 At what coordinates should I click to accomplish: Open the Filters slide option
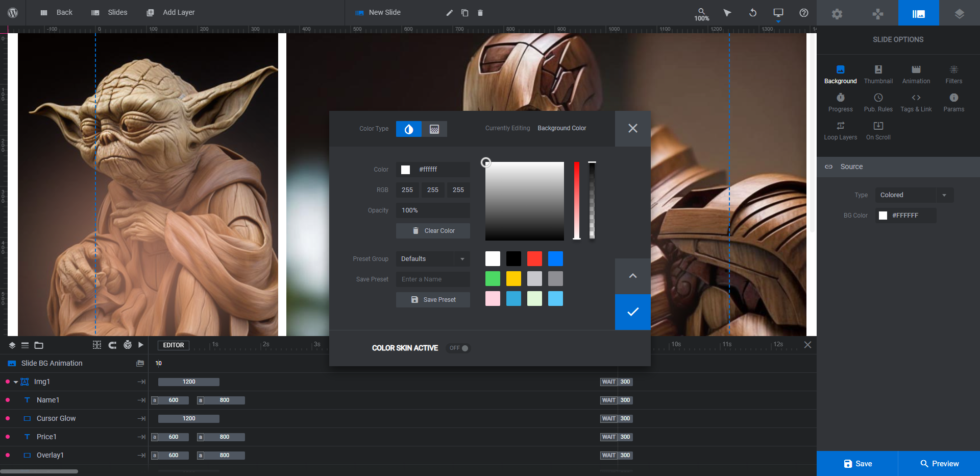pos(954,75)
